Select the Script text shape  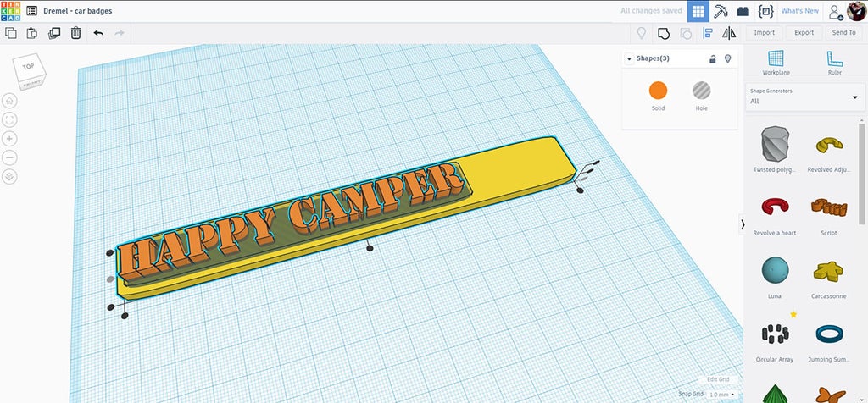click(829, 208)
